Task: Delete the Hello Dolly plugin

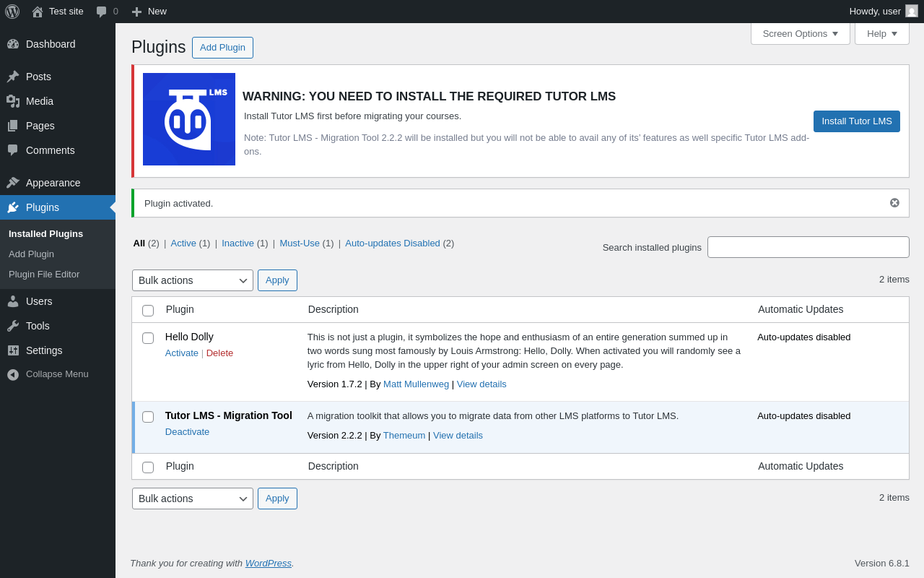Action: 219,353
